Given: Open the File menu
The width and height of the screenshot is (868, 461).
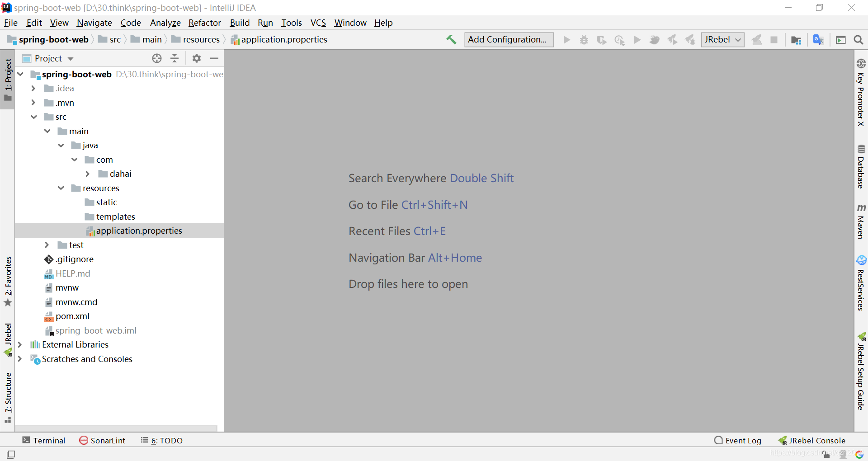Looking at the screenshot, I should 10,23.
